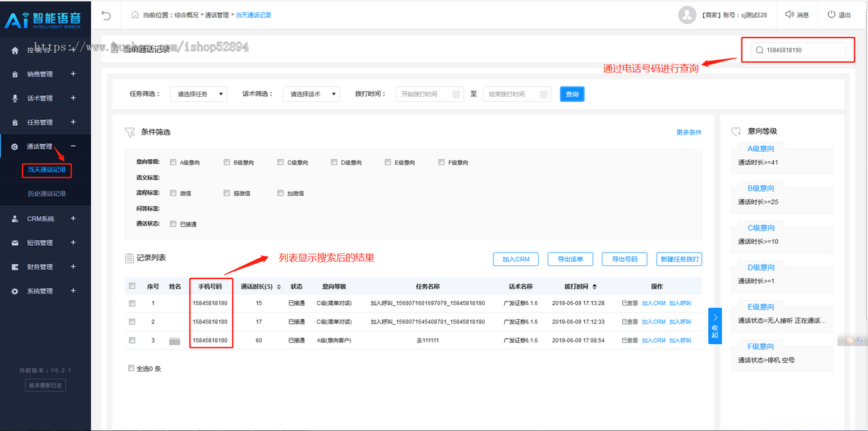Open 历史通话记录 submenu item

[46, 194]
